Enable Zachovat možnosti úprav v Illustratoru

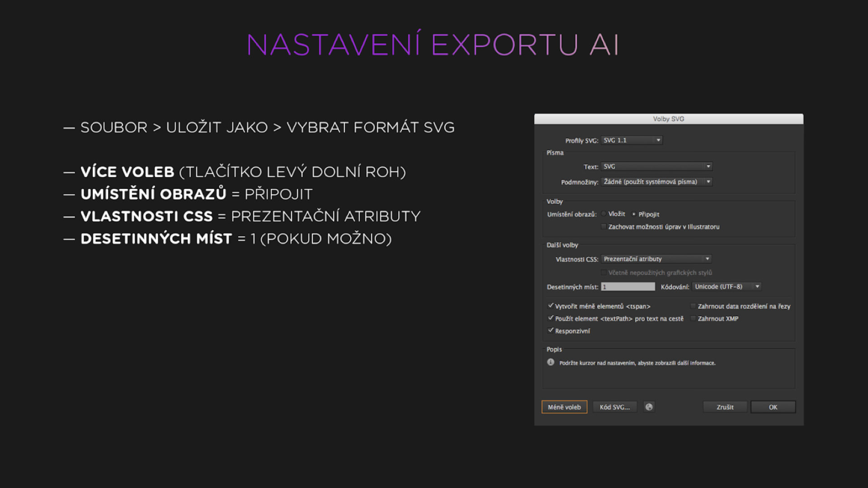[x=604, y=226]
